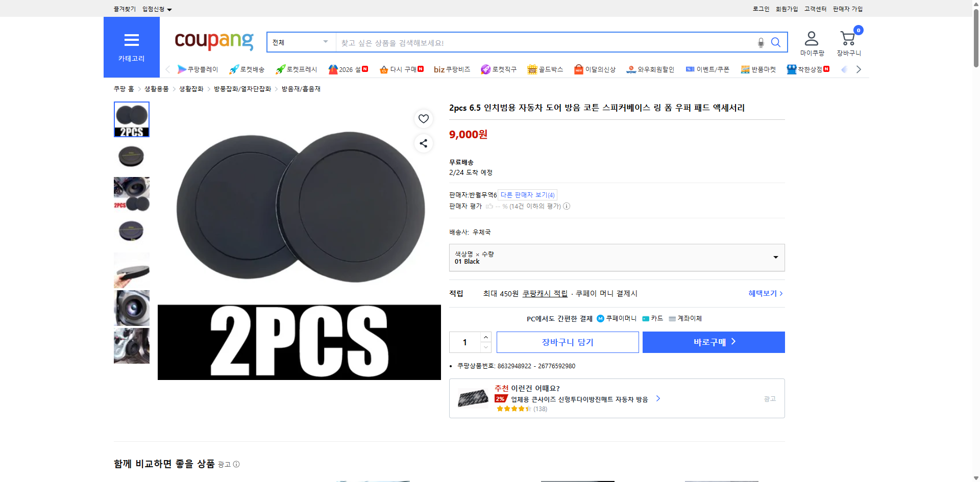Screen dimensions: 980x482
Task: Open 고객센터 from the top bar
Action: tap(815, 9)
